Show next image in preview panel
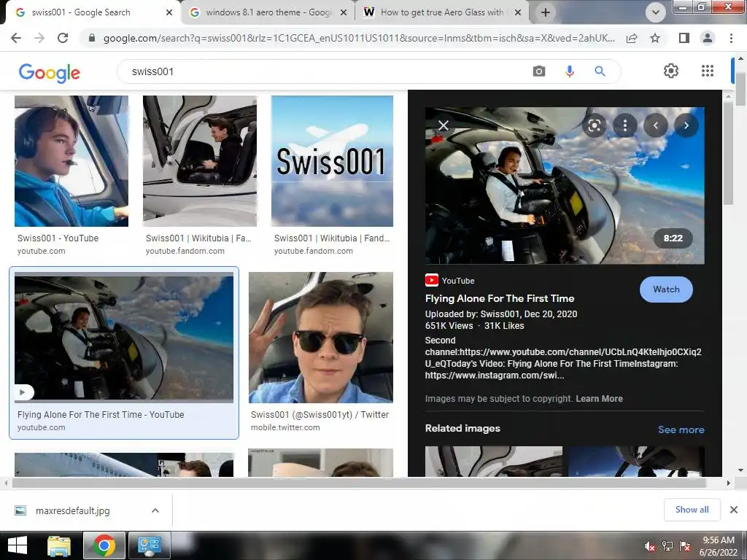Screen dimensions: 747x560 point(686,125)
